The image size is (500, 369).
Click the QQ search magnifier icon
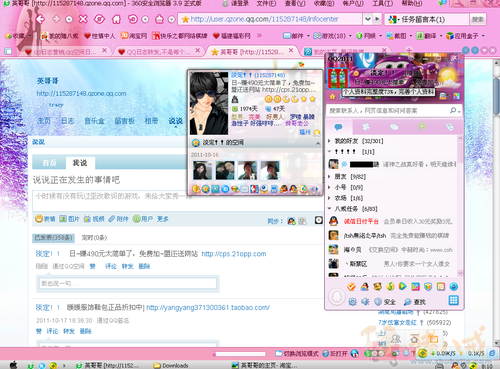pos(453,110)
